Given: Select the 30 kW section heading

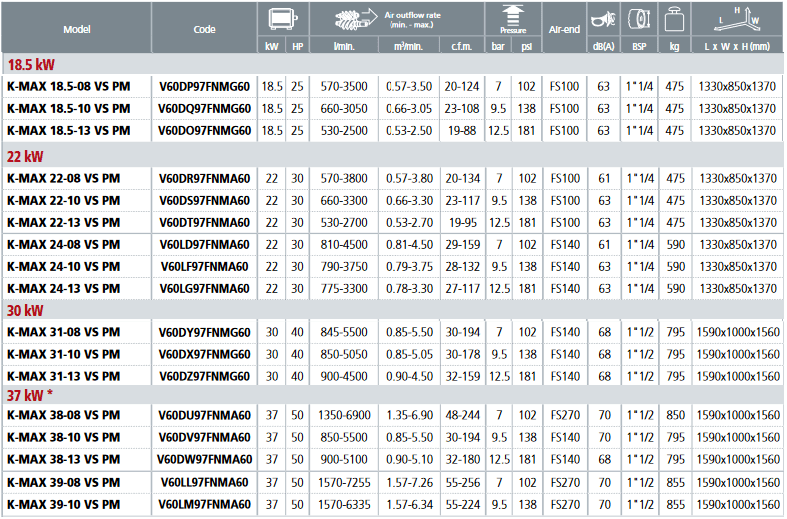Looking at the screenshot, I should click(x=25, y=311).
